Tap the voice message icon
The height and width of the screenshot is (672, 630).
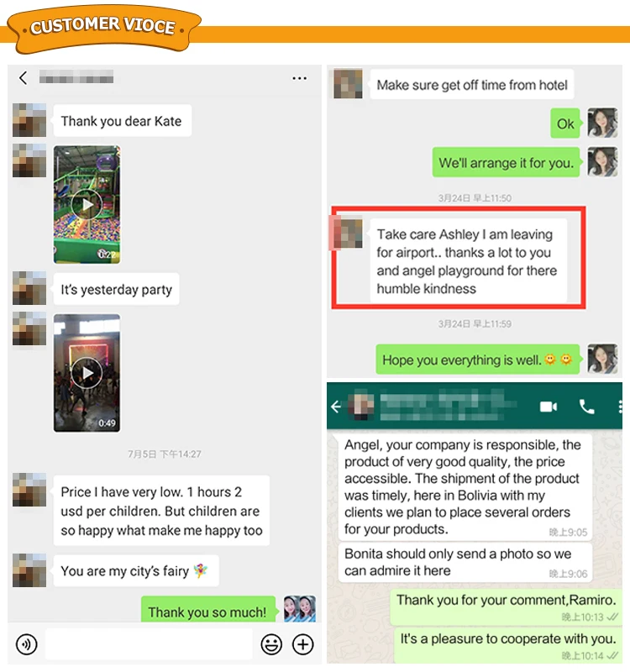click(27, 644)
